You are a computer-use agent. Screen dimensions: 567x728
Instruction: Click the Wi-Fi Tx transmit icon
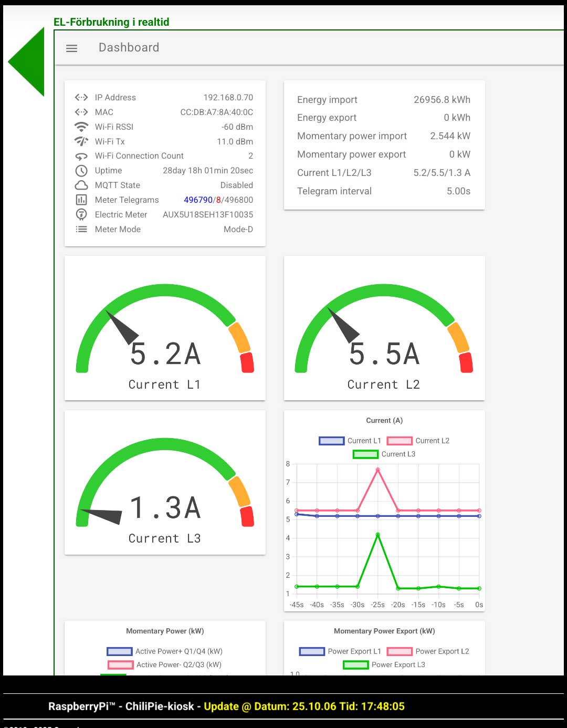tap(81, 141)
